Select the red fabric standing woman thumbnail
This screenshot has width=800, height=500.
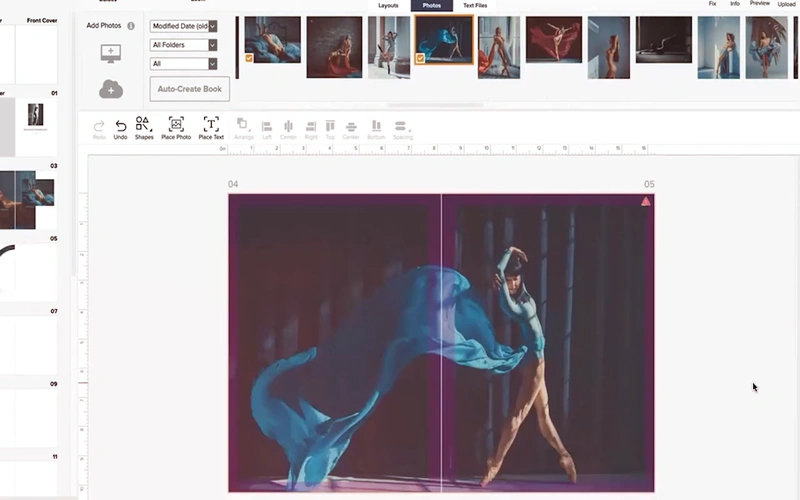499,47
